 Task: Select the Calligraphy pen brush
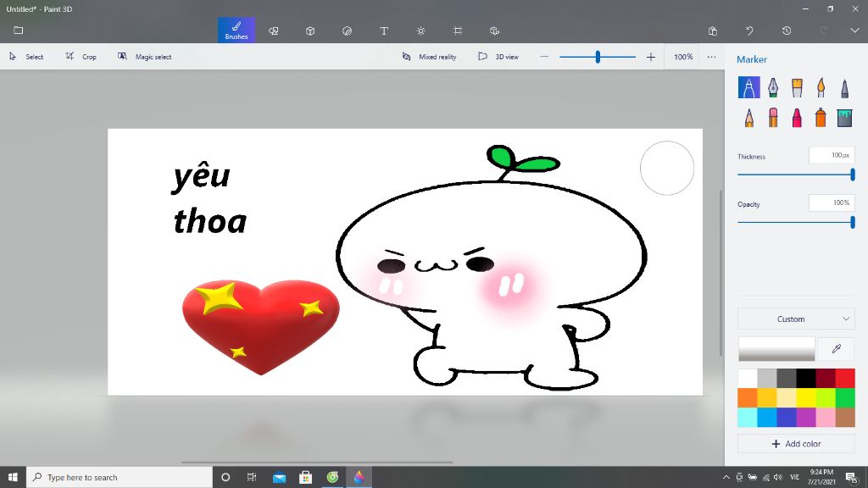[x=773, y=87]
